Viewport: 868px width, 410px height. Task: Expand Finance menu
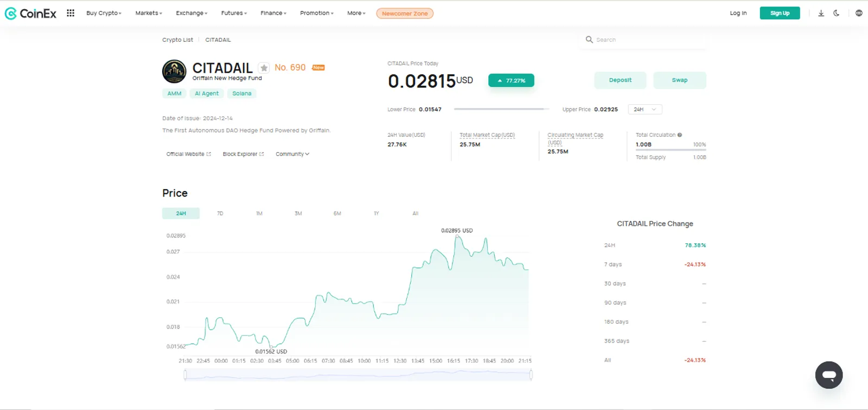click(x=273, y=13)
